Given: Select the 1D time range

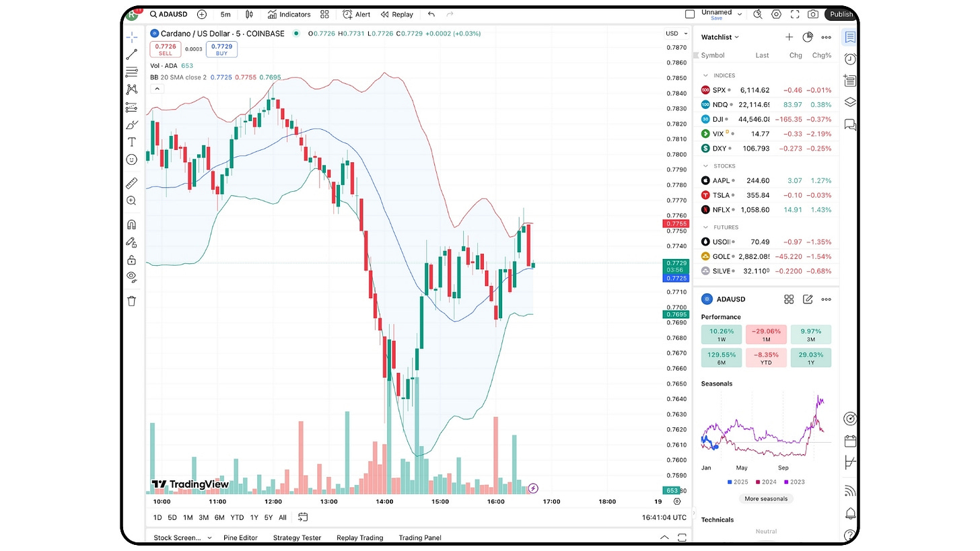Looking at the screenshot, I should [x=157, y=517].
